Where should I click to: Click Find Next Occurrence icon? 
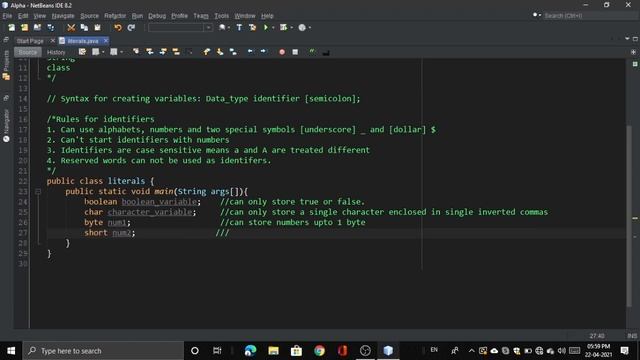[163, 52]
